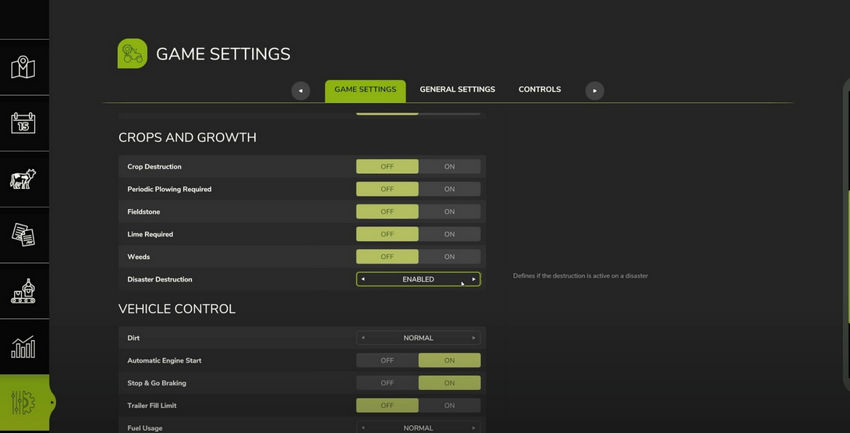This screenshot has width=850, height=433.
Task: Click left arrow of Fuel Usage selector
Action: [x=363, y=428]
